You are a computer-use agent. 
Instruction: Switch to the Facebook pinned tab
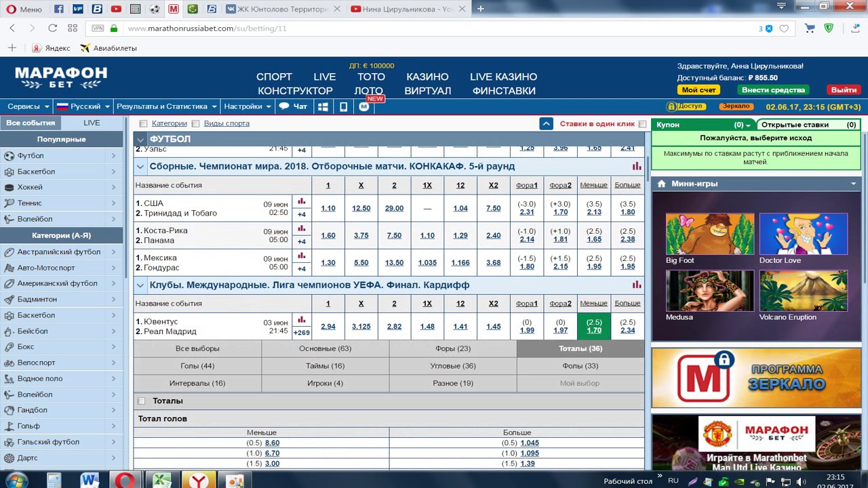[59, 9]
